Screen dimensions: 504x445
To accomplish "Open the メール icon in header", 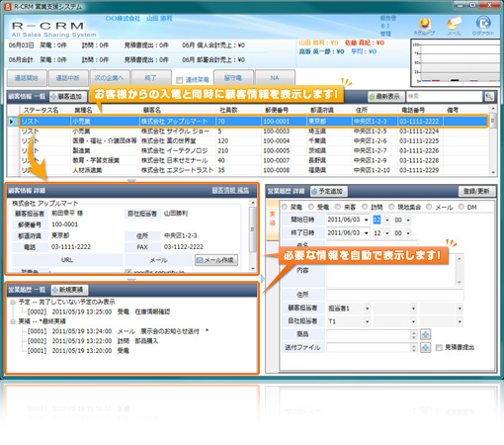I will 454,26.
